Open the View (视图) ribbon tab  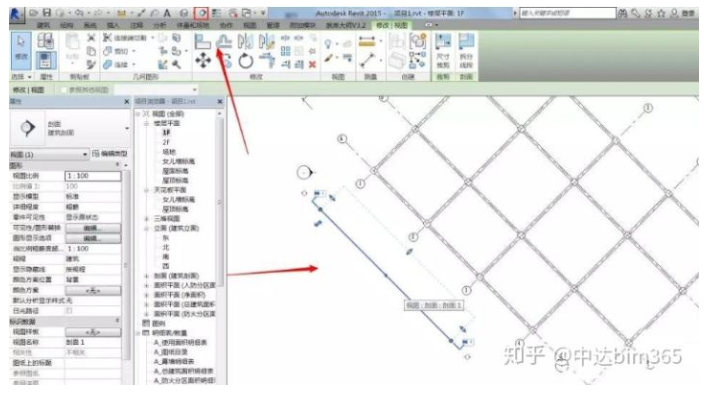tap(249, 25)
